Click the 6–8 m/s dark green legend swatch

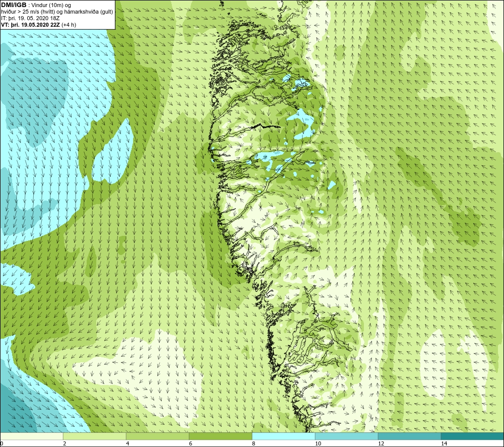click(221, 436)
